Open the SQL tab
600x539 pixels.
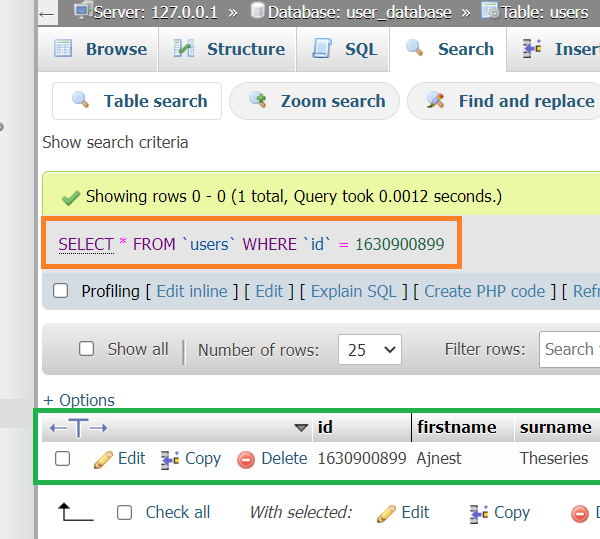click(x=345, y=49)
